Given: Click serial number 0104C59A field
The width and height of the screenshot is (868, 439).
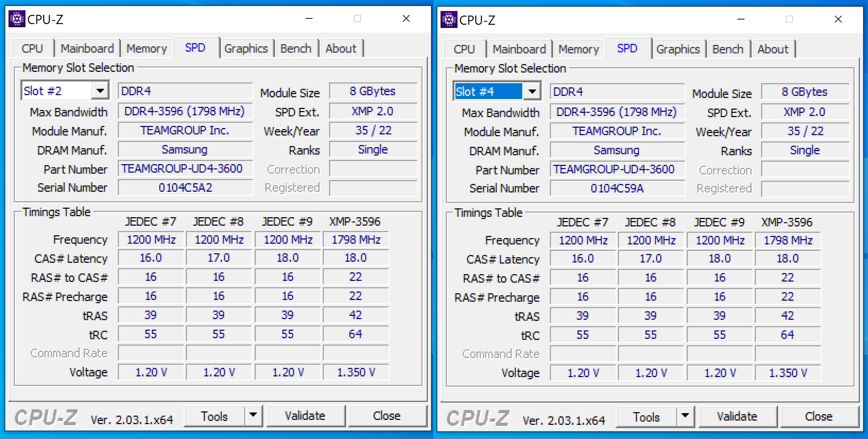Looking at the screenshot, I should pyautogui.click(x=617, y=188).
